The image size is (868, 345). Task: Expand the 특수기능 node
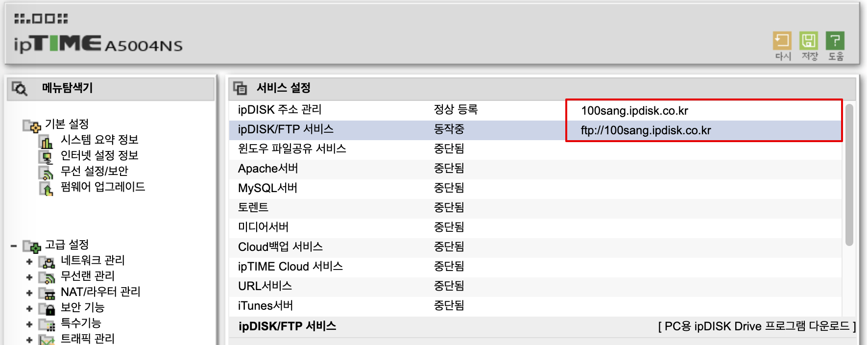[x=29, y=324]
